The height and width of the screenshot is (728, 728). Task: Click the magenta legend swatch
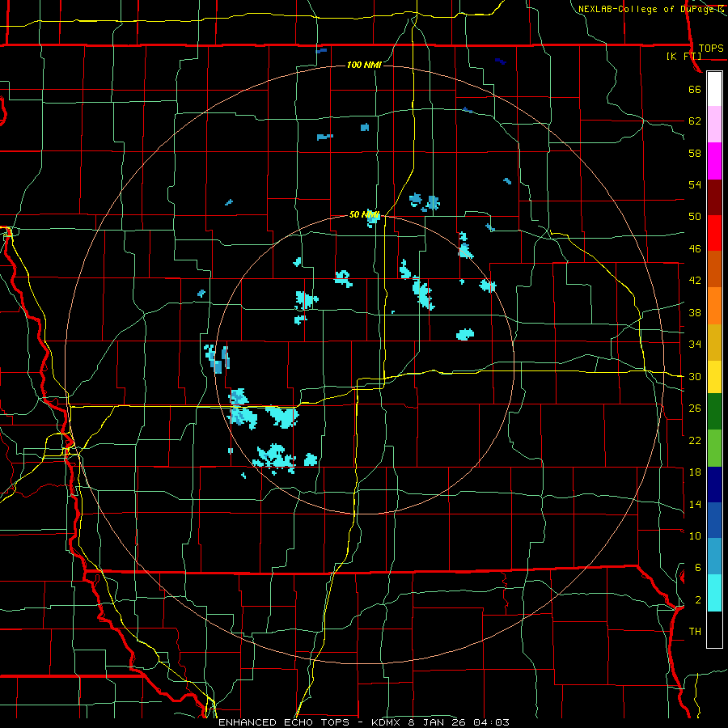[x=714, y=161]
